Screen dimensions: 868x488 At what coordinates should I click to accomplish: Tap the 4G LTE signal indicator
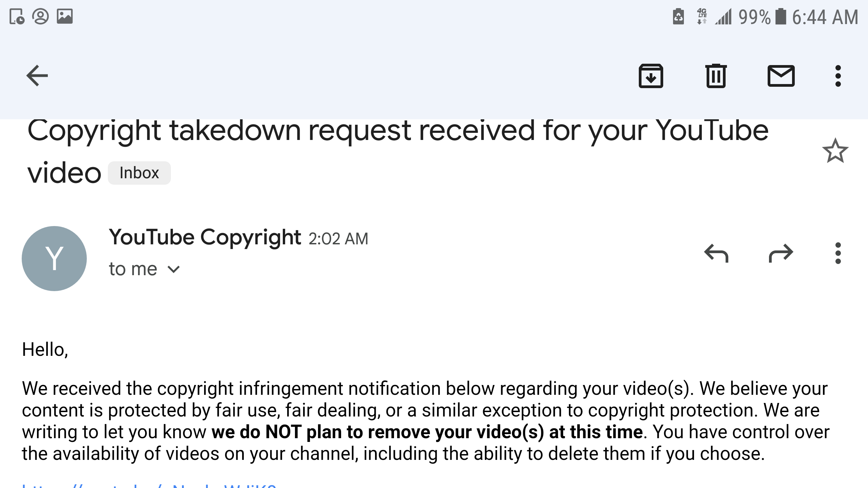pos(702,17)
